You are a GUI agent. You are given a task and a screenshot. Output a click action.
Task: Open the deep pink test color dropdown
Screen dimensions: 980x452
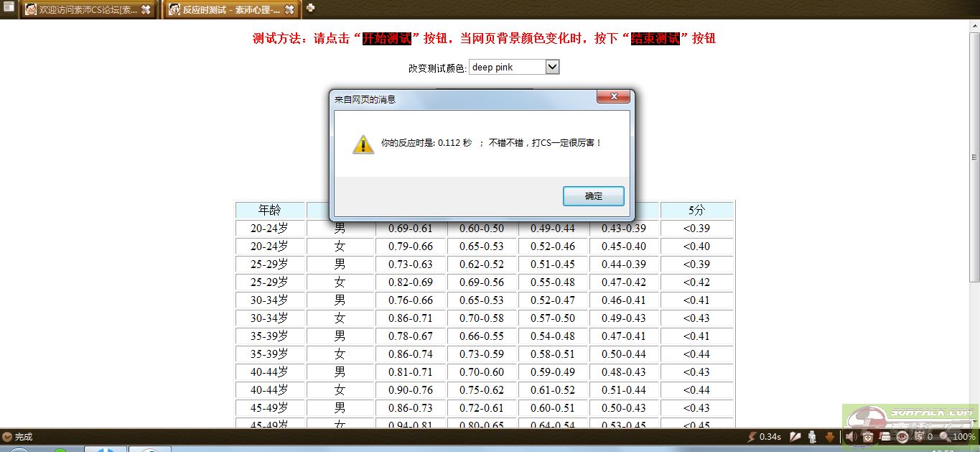point(551,67)
